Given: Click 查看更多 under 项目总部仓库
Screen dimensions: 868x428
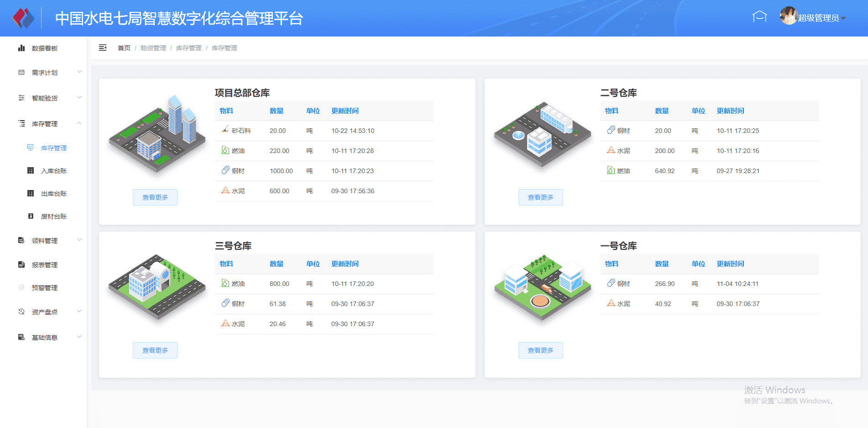Looking at the screenshot, I should (155, 197).
